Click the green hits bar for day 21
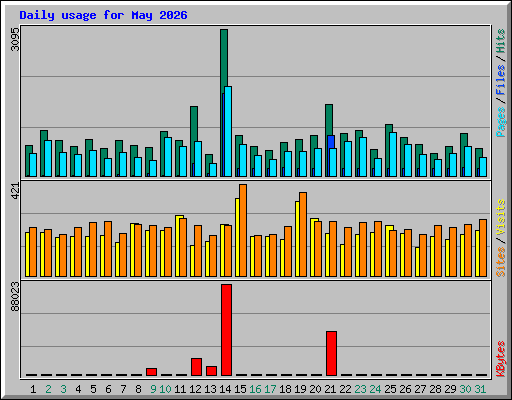512x400 pixels. [328, 120]
